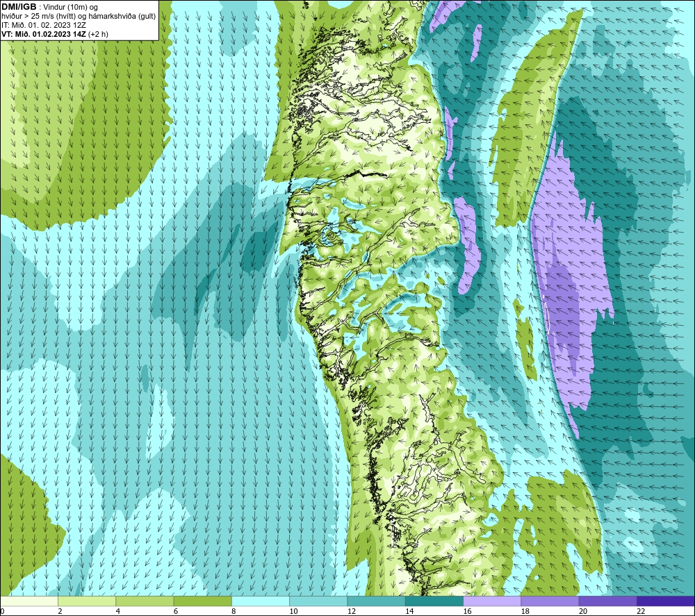Click the scale label "10"

[293, 611]
